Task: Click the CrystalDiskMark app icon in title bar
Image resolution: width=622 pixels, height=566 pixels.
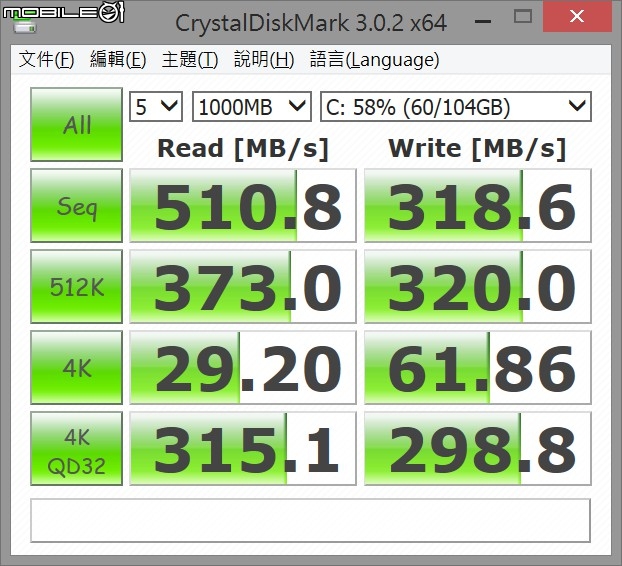Action: point(25,27)
